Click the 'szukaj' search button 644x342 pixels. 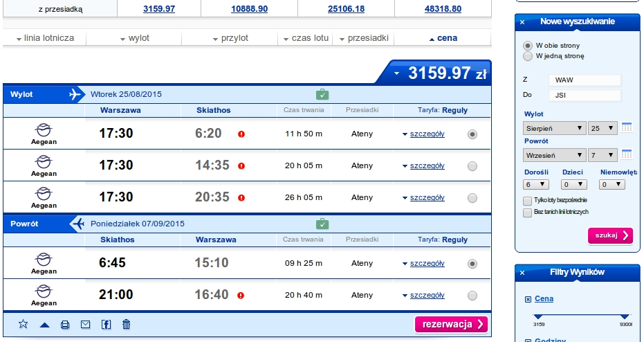[x=610, y=235]
